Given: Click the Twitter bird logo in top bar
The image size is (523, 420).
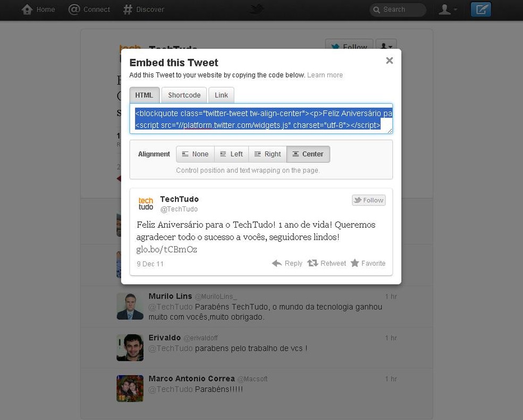Looking at the screenshot, I should (x=257, y=10).
